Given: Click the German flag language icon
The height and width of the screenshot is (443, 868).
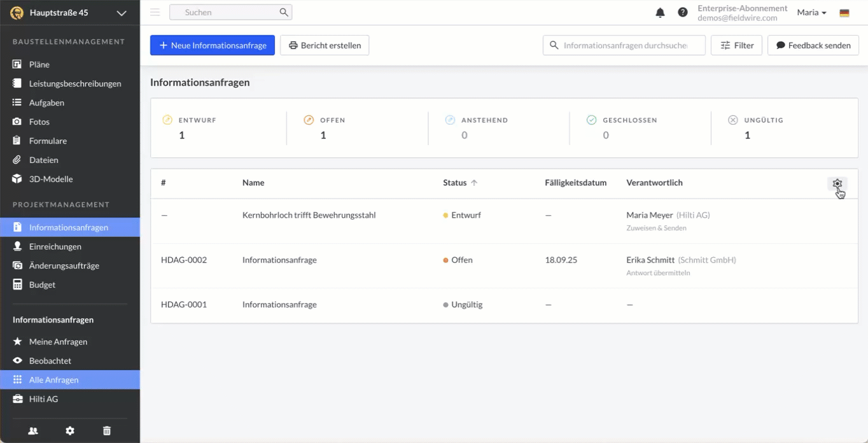Looking at the screenshot, I should coord(844,13).
